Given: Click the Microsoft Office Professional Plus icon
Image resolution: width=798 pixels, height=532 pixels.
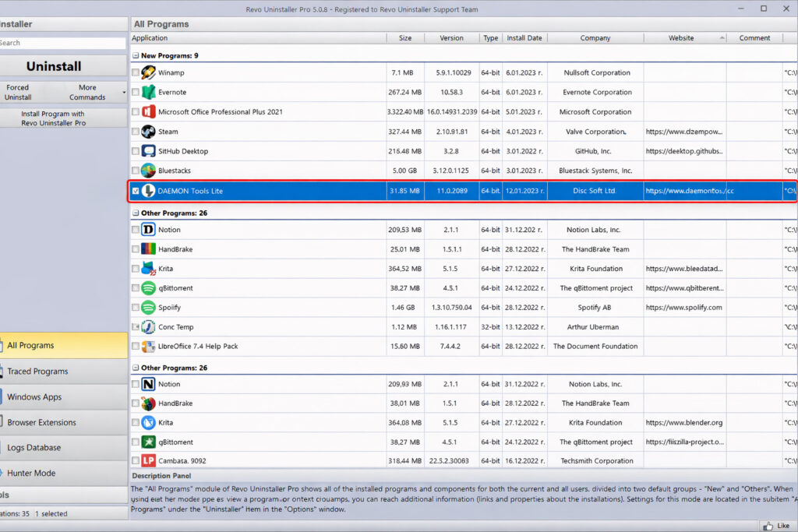Looking at the screenshot, I should (148, 112).
